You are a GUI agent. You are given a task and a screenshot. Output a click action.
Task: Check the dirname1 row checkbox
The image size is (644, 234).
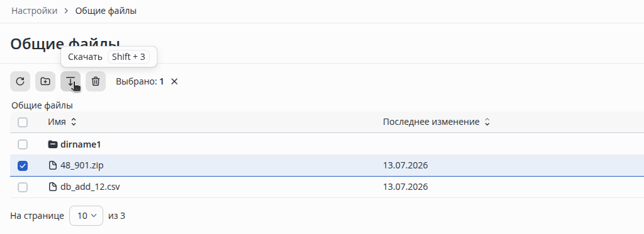point(23,144)
